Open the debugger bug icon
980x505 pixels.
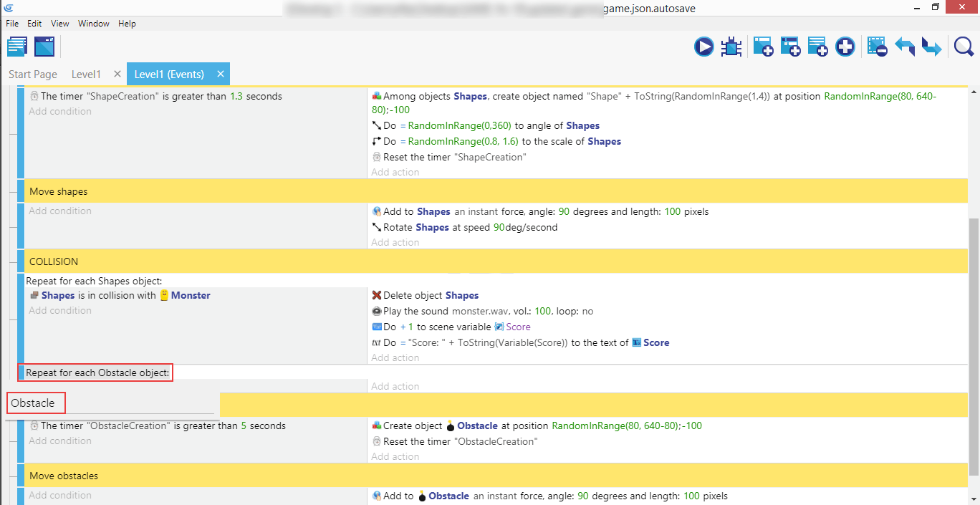click(731, 47)
